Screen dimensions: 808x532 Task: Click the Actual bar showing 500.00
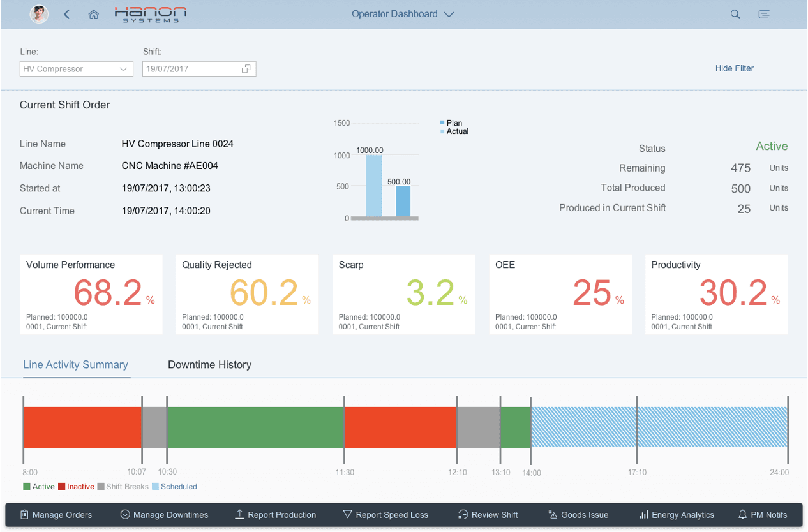(x=403, y=201)
